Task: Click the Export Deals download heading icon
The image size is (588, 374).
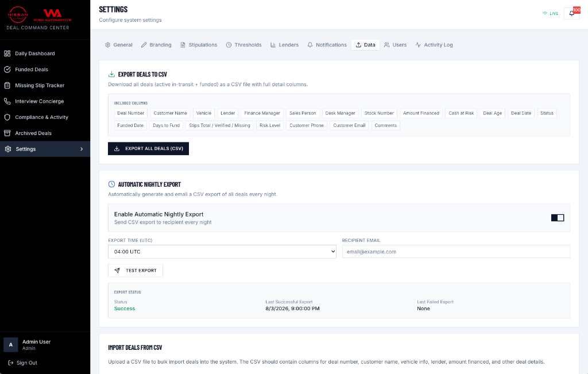Action: pyautogui.click(x=111, y=74)
